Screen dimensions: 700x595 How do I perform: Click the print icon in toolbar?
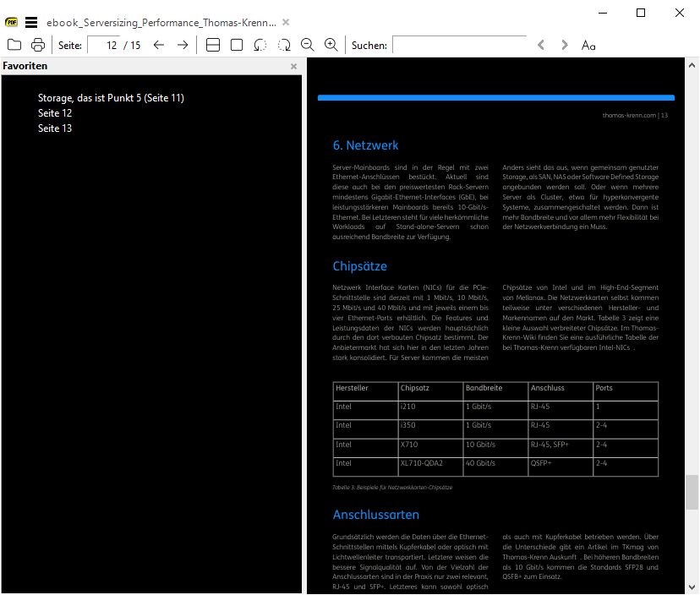coord(38,45)
